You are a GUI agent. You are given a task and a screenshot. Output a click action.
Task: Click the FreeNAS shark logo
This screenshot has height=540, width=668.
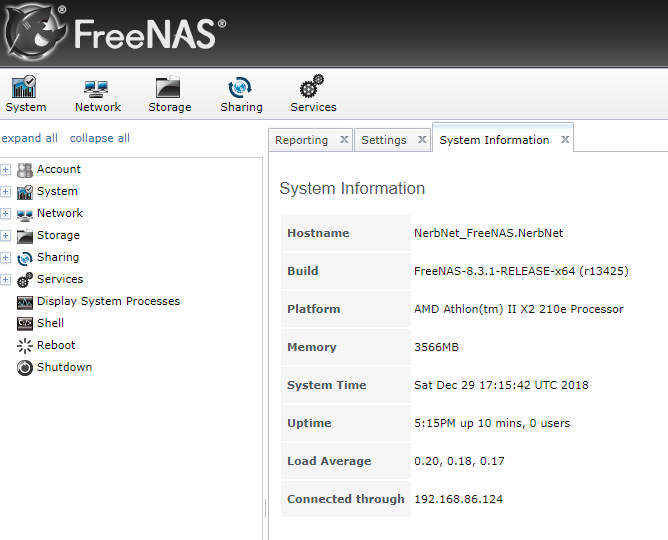point(36,33)
